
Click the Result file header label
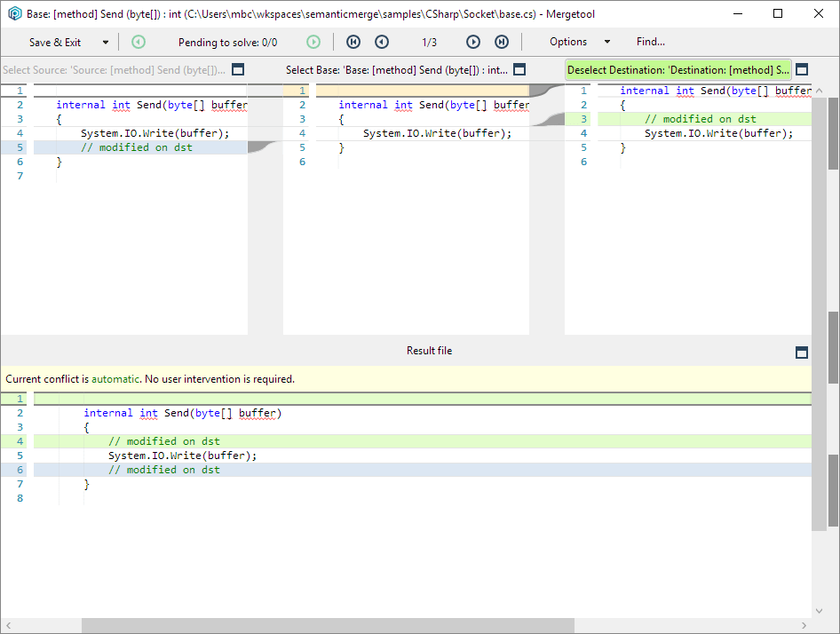(429, 351)
